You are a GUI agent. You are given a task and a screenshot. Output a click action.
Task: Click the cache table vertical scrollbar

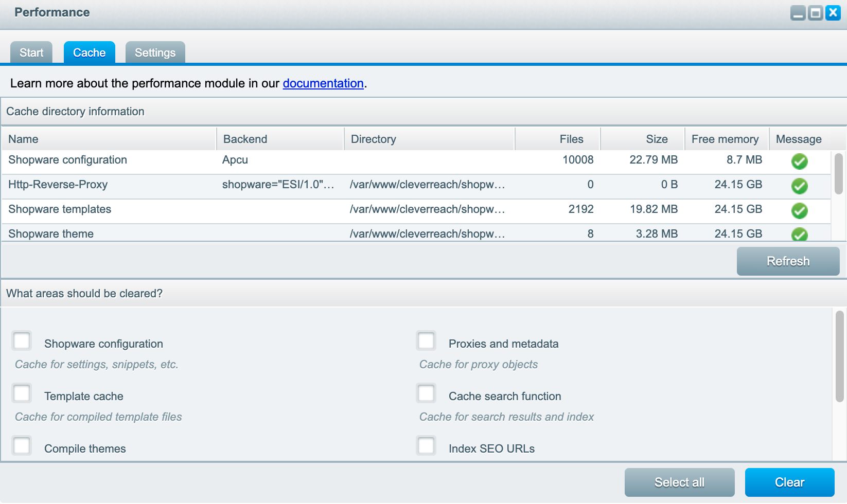(839, 175)
